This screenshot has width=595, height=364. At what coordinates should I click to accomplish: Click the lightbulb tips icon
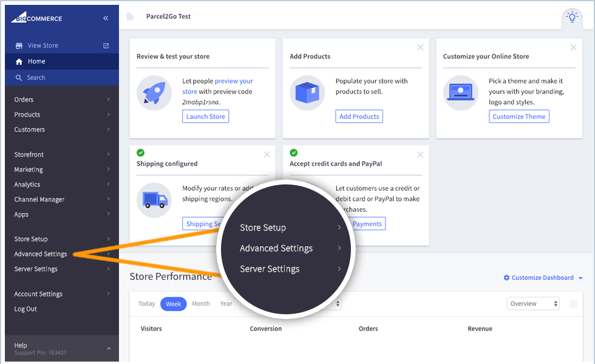(571, 17)
